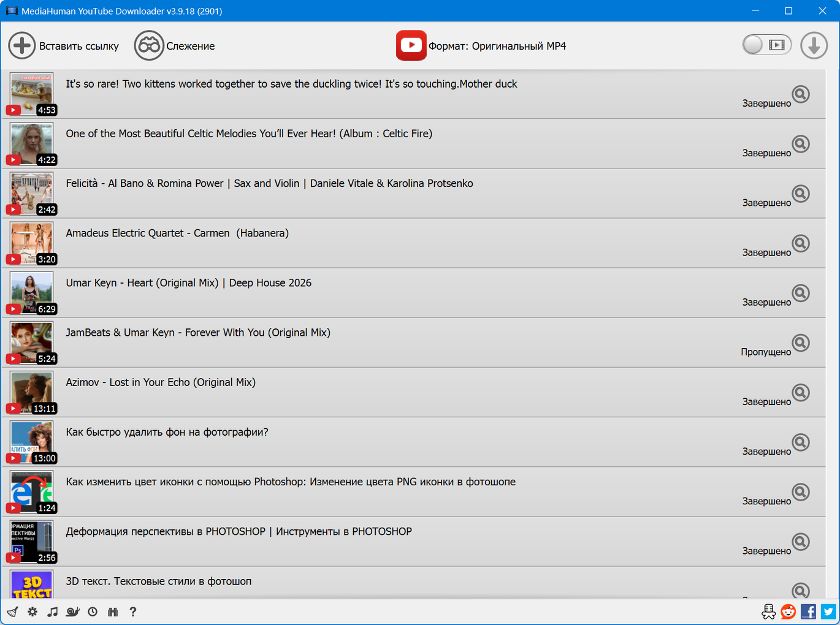Click the music note icon
The image size is (840, 625).
click(x=53, y=612)
